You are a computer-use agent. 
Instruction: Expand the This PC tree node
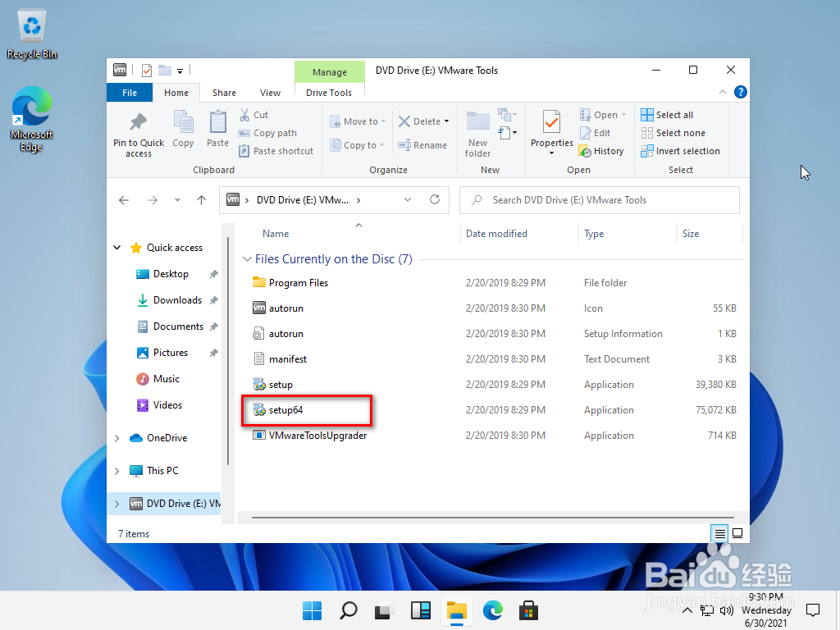[x=117, y=471]
